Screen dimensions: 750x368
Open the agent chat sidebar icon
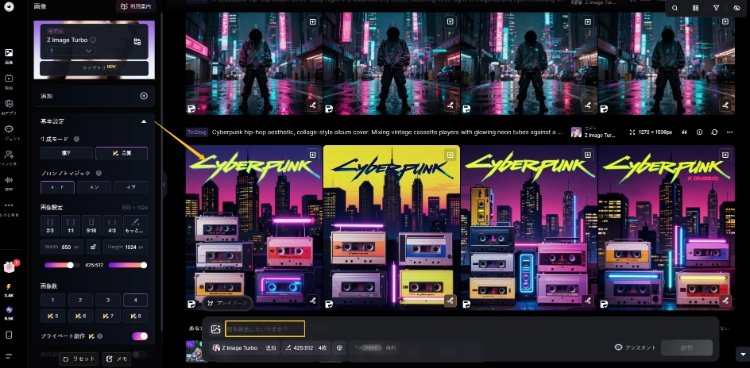[9, 129]
